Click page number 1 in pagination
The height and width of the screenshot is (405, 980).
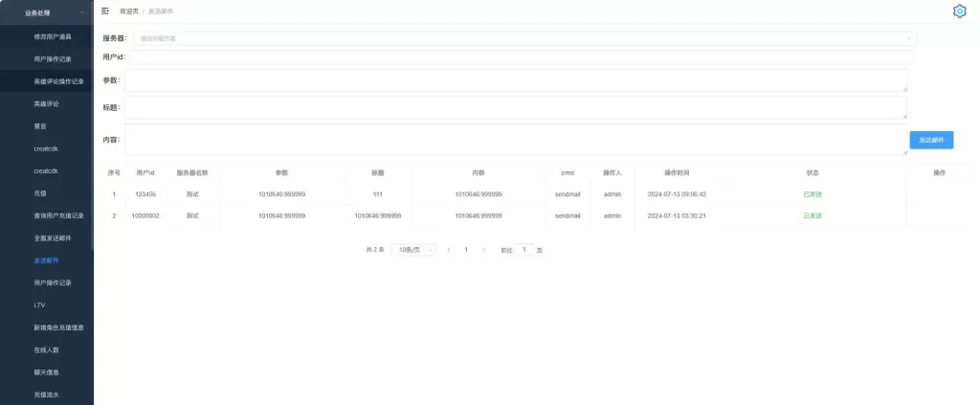(x=466, y=250)
